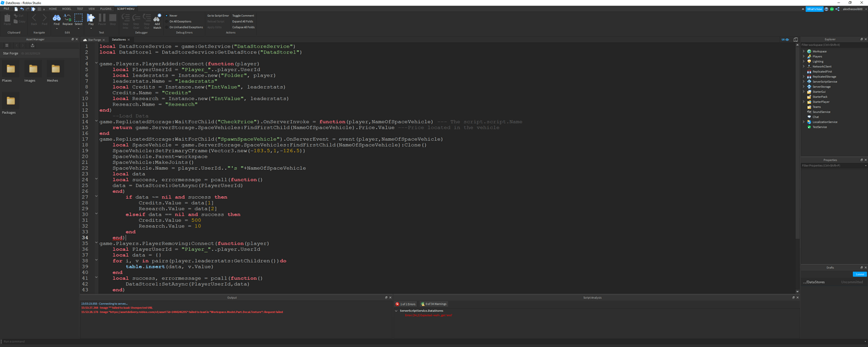Close the Script Analysis panel
Viewport: 868px width, 347px height.
(x=798, y=297)
